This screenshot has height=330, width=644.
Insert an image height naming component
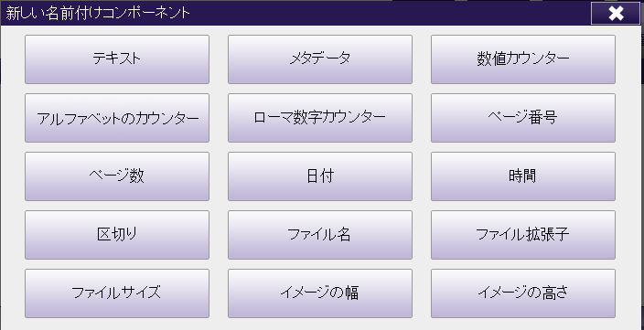(x=523, y=293)
